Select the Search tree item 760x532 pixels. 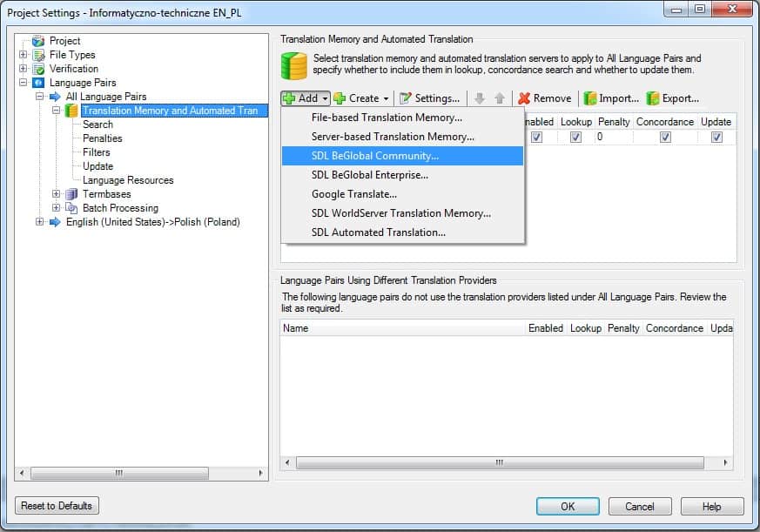point(98,125)
